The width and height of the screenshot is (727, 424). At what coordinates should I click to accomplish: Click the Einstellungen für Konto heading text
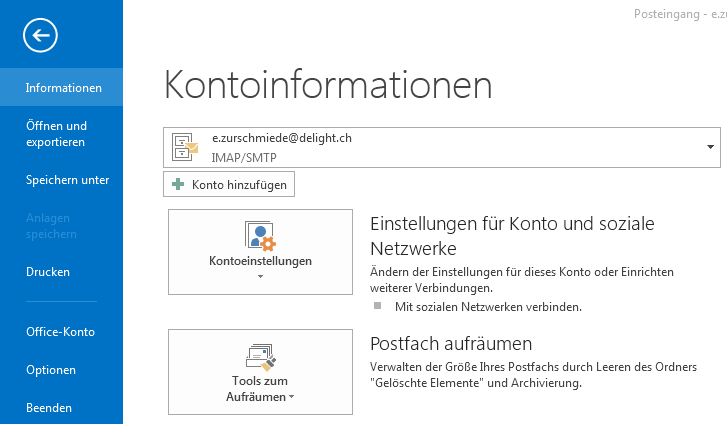point(512,236)
